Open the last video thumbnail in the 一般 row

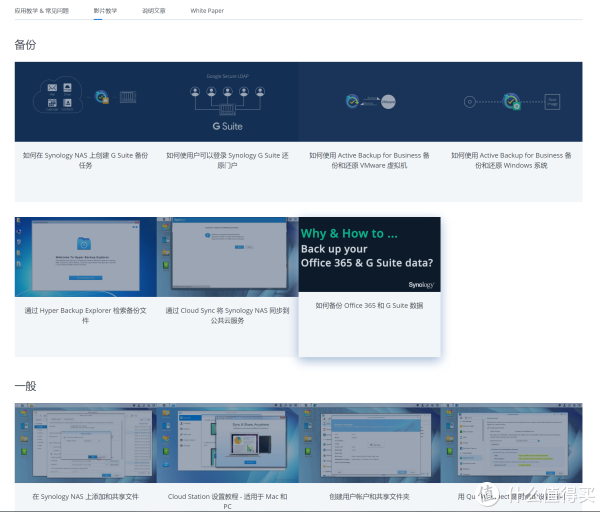pyautogui.click(x=512, y=443)
